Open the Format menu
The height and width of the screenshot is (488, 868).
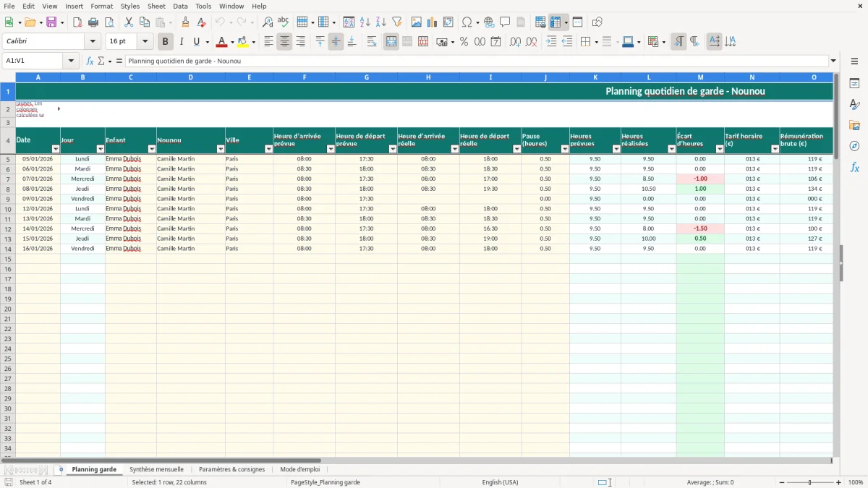pos(101,6)
